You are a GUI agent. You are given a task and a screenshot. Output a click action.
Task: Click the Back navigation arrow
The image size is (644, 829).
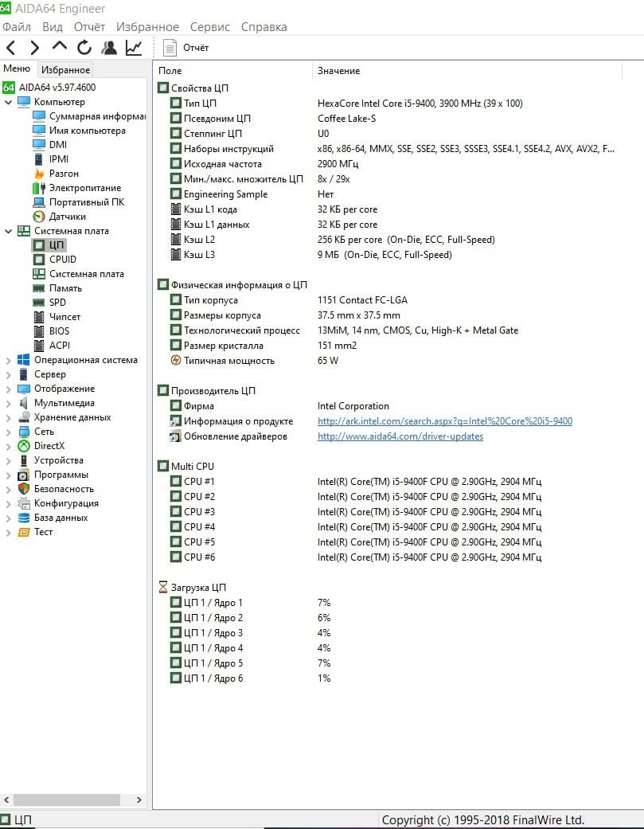(x=10, y=48)
